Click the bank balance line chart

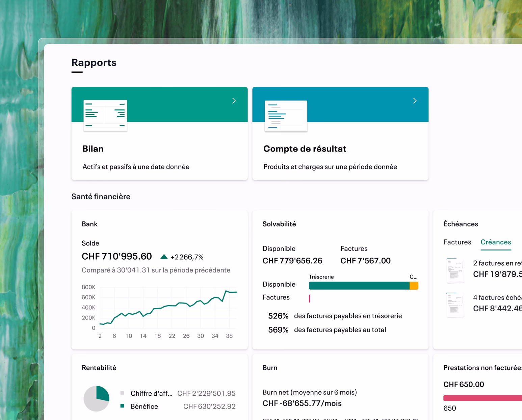[168, 308]
